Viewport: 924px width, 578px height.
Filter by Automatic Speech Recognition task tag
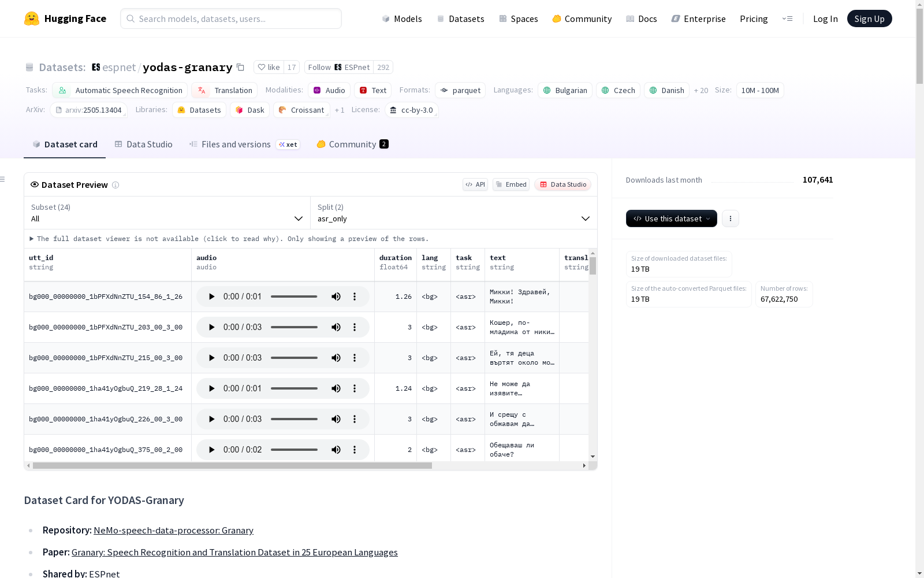pos(120,90)
